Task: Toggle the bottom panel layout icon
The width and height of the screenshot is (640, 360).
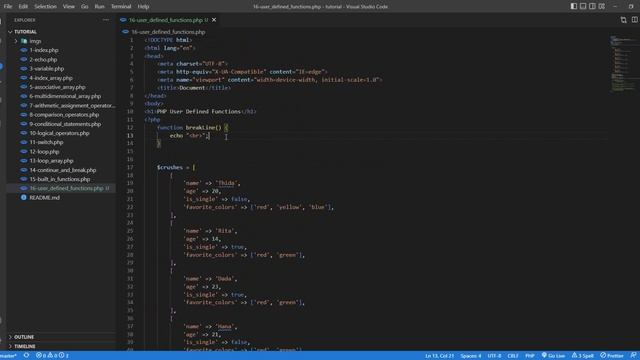Action: tap(583, 6)
